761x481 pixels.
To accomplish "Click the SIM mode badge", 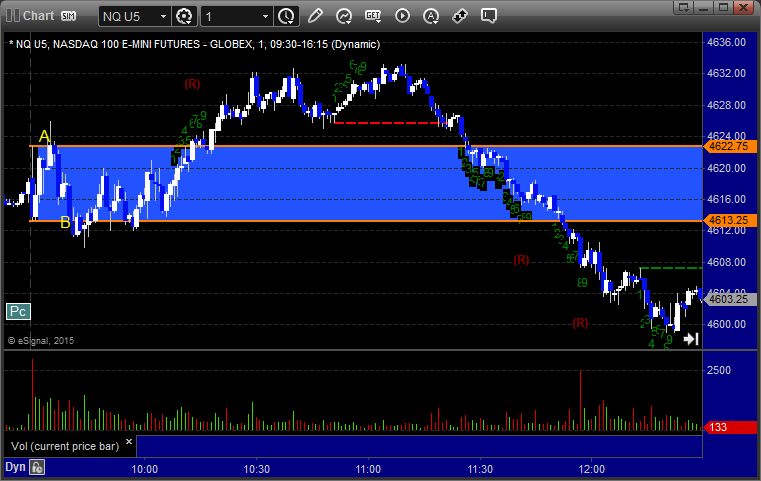I will [x=68, y=16].
